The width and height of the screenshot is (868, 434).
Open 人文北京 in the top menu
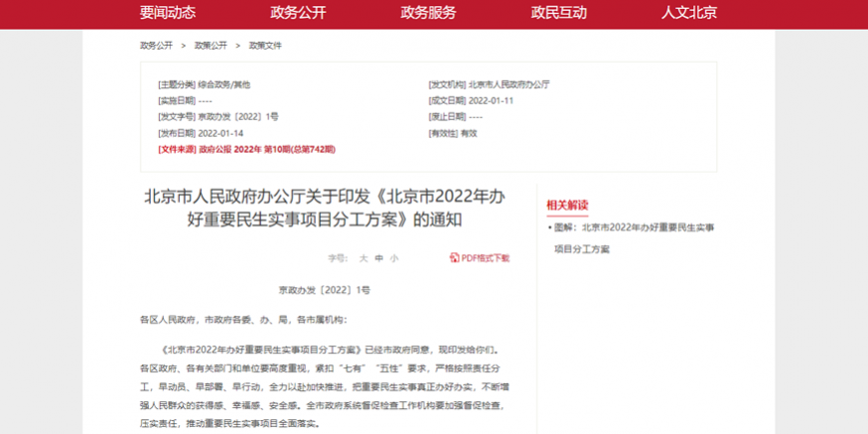pyautogui.click(x=689, y=13)
